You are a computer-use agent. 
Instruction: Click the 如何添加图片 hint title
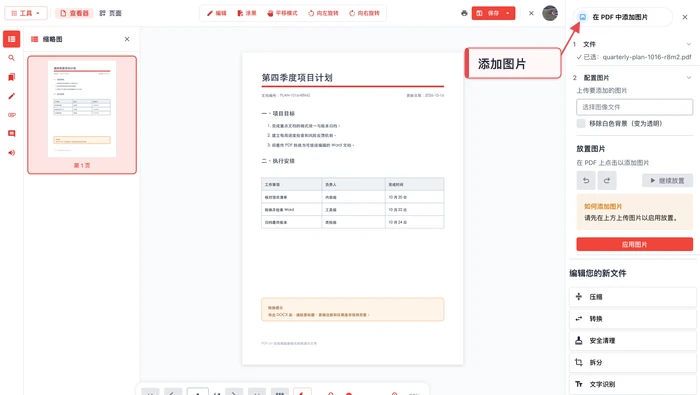(x=603, y=206)
